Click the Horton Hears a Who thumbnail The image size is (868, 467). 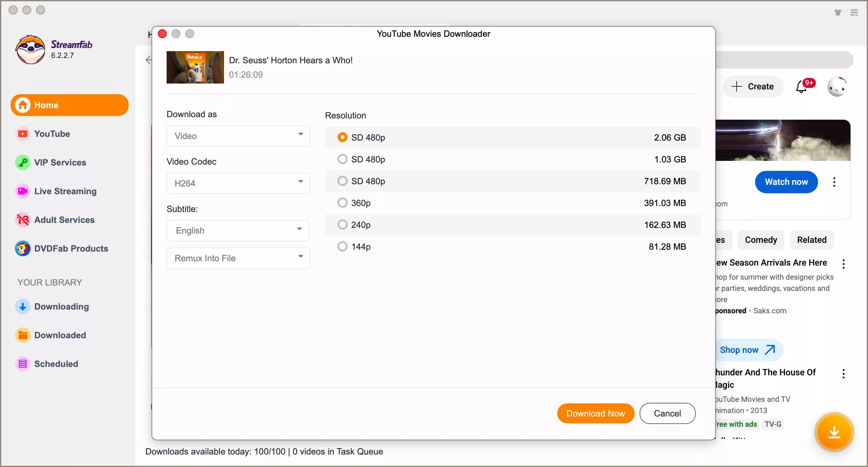coord(195,67)
